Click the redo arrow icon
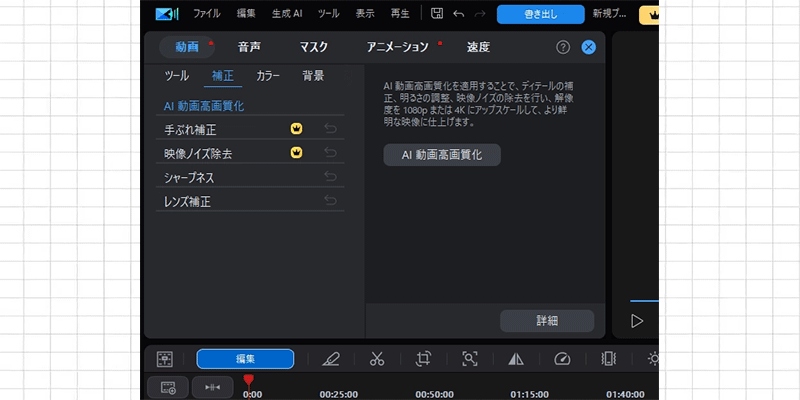 [480, 14]
